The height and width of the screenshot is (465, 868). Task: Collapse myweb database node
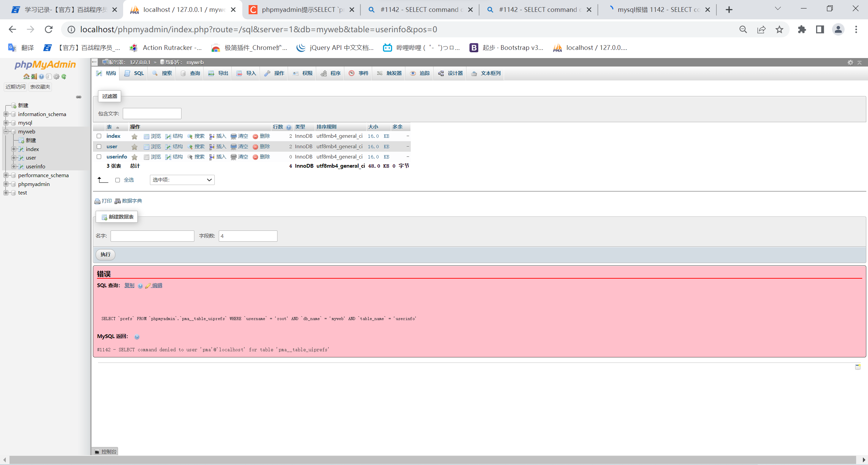pos(6,132)
